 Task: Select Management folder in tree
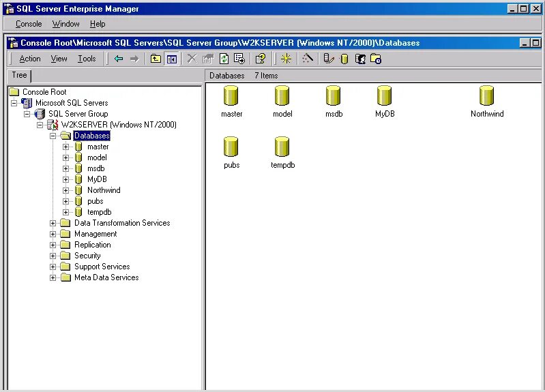point(95,234)
